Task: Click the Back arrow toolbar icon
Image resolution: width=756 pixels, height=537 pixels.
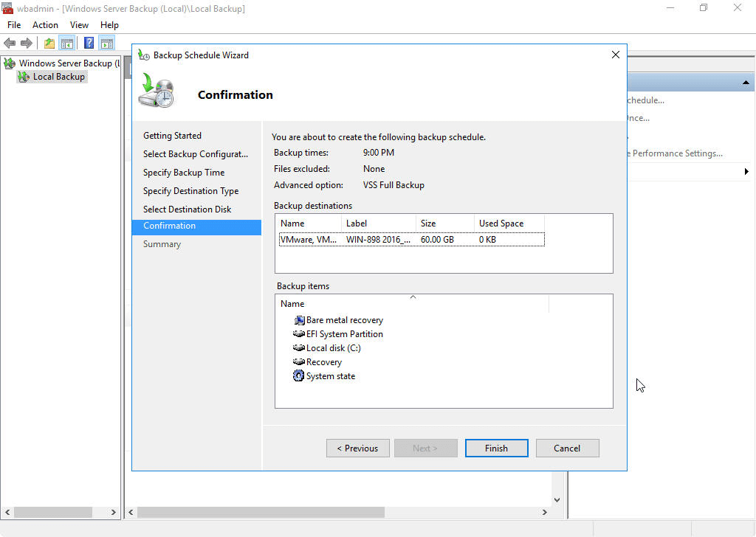Action: point(10,44)
